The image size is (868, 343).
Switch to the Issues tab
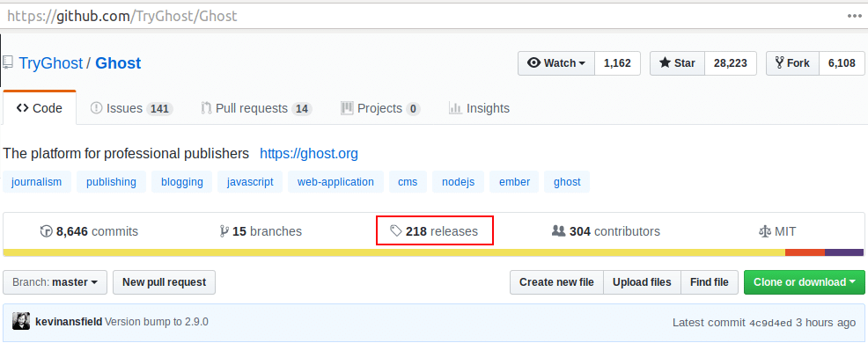(132, 108)
